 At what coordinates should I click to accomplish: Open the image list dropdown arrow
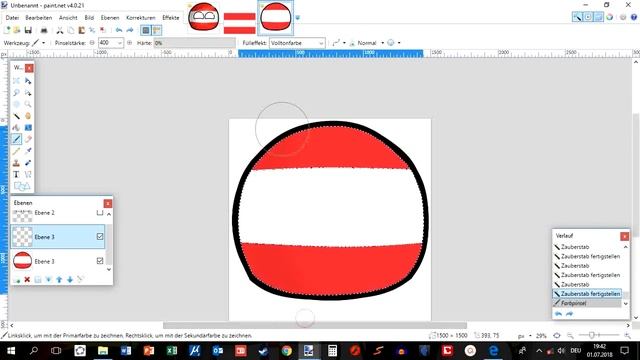(x=298, y=18)
